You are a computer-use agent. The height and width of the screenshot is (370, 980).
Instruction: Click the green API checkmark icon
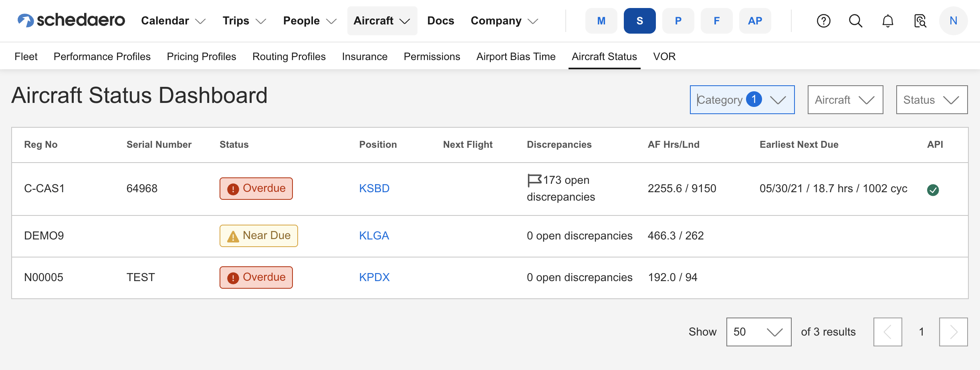pyautogui.click(x=933, y=190)
